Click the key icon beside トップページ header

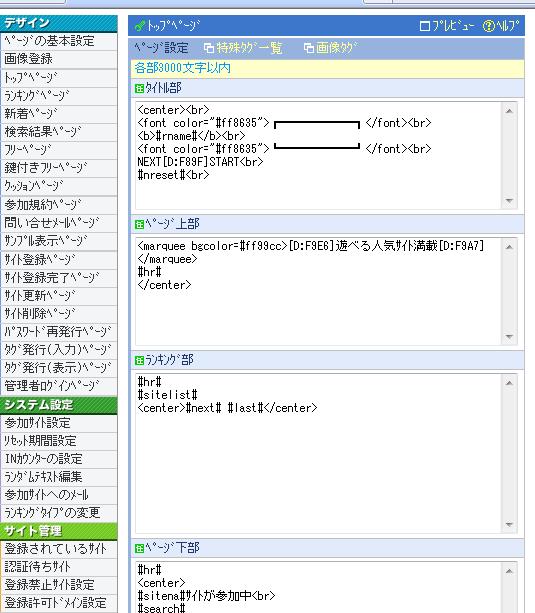click(140, 26)
